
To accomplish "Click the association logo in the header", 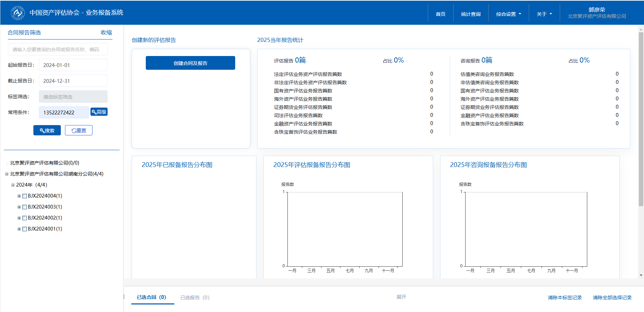I will click(18, 13).
